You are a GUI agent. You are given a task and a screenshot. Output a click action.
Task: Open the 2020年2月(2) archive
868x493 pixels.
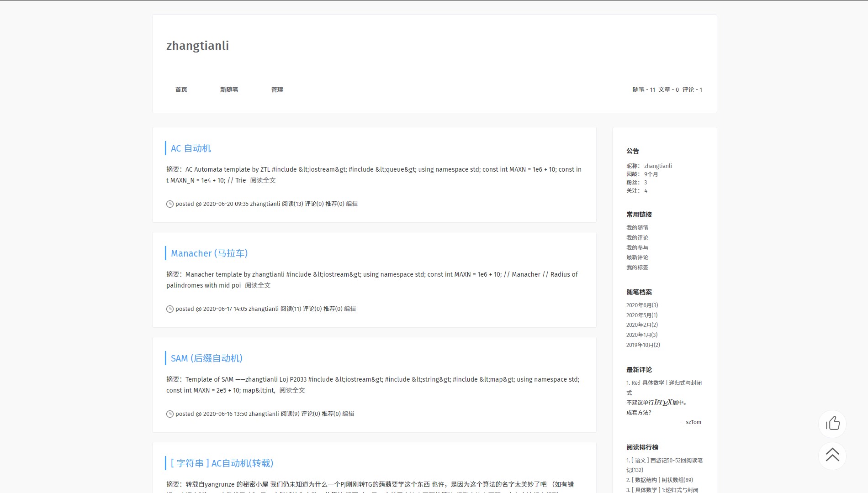pyautogui.click(x=642, y=325)
